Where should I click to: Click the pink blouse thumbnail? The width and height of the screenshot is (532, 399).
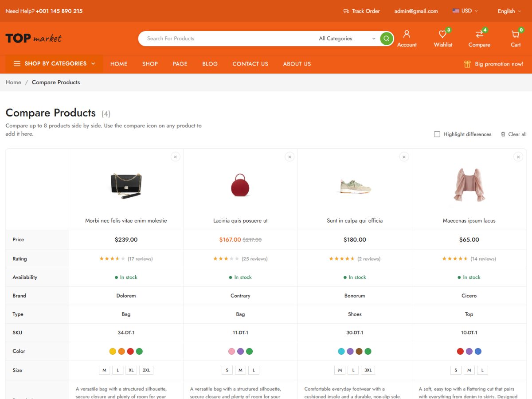click(469, 185)
